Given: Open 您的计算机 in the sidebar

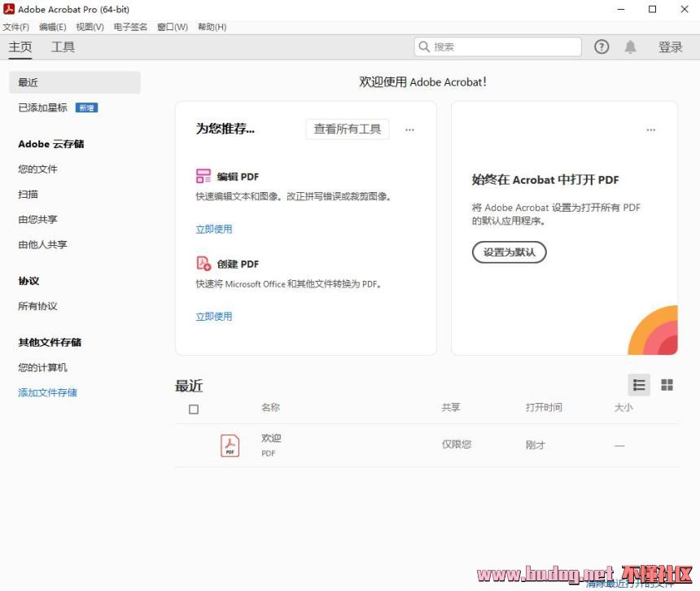Looking at the screenshot, I should 42,367.
